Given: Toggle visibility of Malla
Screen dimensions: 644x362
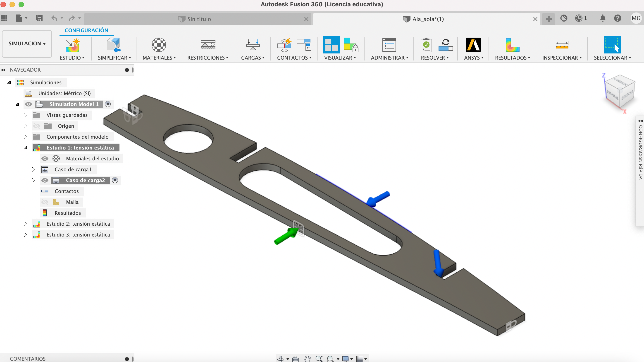Looking at the screenshot, I should (45, 202).
